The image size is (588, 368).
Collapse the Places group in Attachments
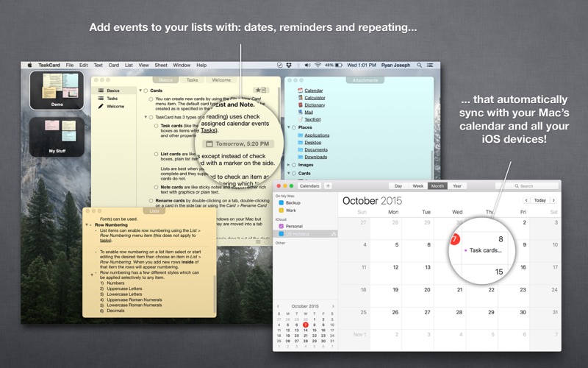pos(289,127)
